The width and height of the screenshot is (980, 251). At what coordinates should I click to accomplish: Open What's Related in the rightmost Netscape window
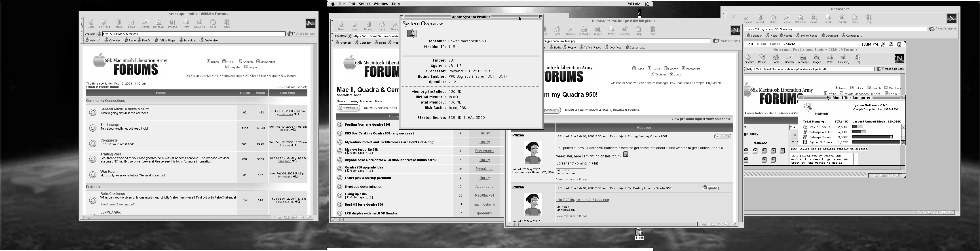pos(943,29)
